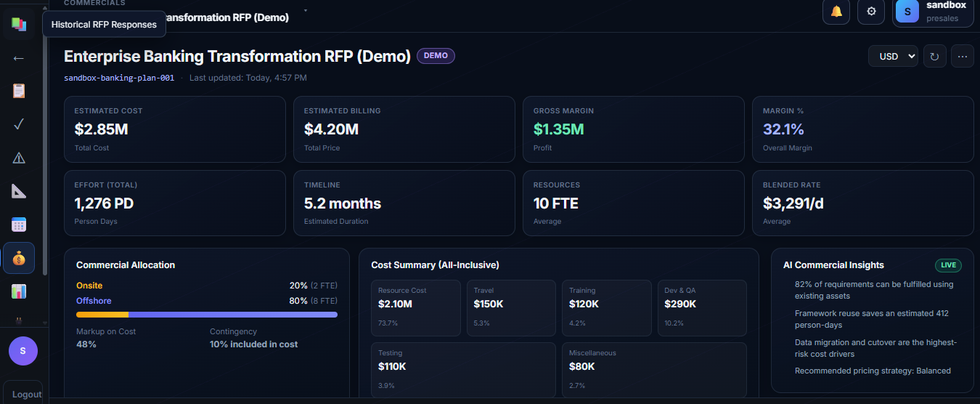Click the Onsite allocation label
This screenshot has height=404, width=980.
tap(89, 286)
